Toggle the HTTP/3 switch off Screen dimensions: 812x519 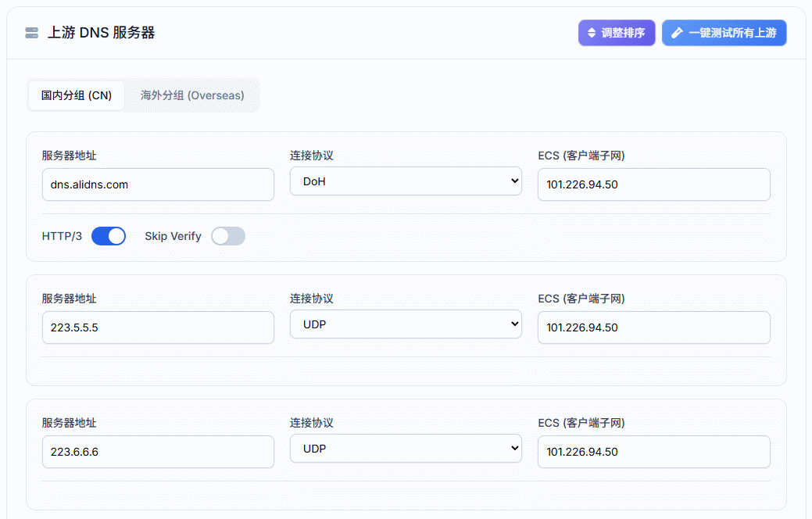click(x=109, y=236)
